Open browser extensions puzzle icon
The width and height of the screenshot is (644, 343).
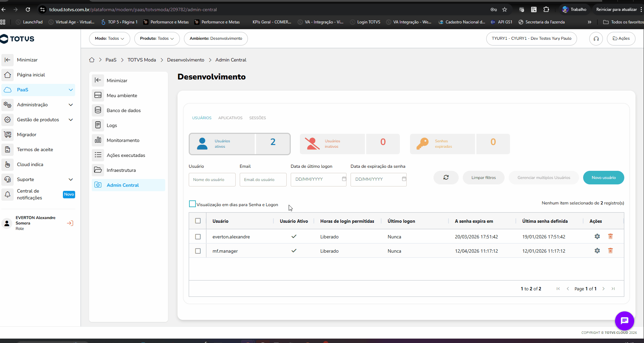point(546,10)
